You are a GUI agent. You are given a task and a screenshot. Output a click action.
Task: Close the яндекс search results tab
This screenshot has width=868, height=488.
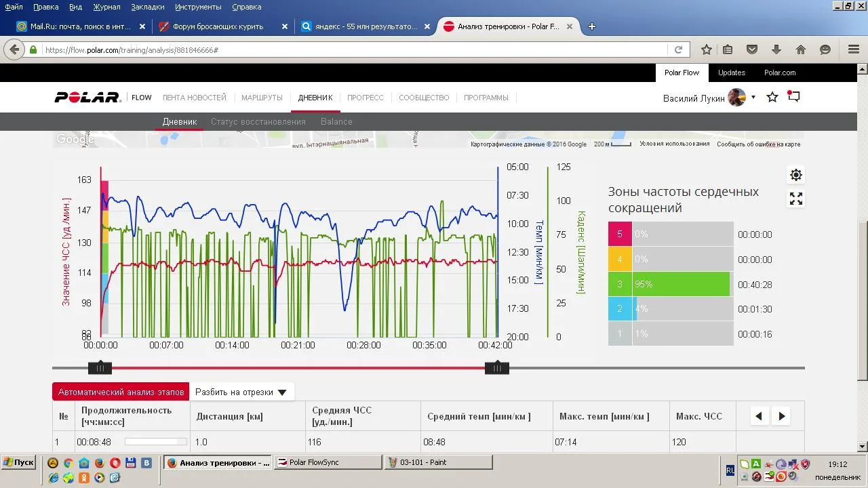427,26
